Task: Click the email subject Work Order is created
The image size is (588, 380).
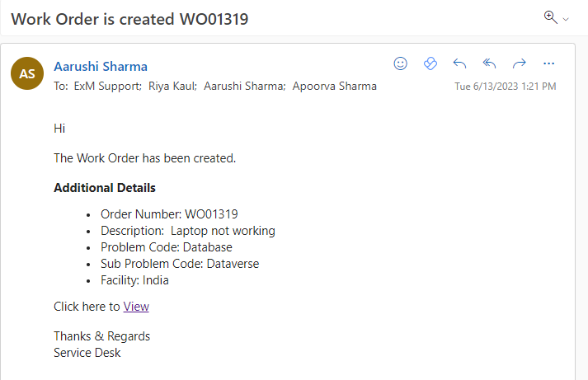Action: coord(129,18)
